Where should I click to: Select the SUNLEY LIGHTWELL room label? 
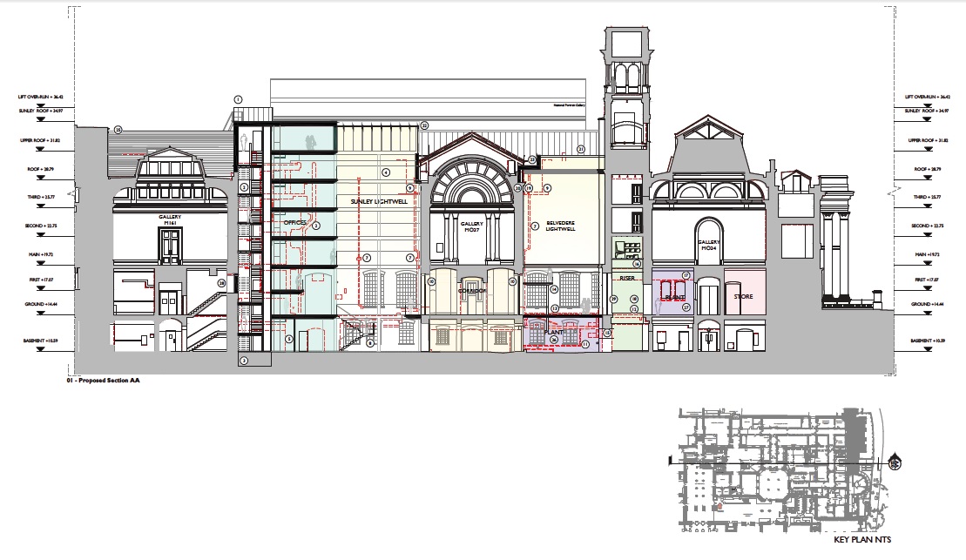(378, 199)
